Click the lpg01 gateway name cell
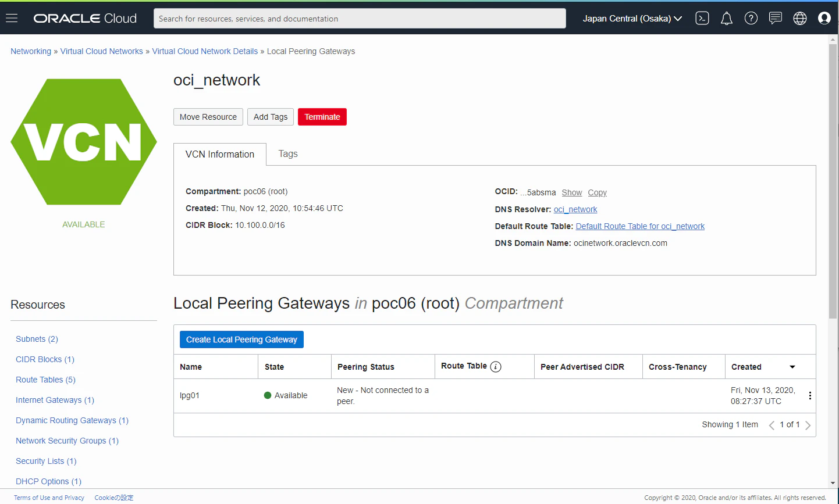Screen dimensions: 839x504 (x=190, y=395)
